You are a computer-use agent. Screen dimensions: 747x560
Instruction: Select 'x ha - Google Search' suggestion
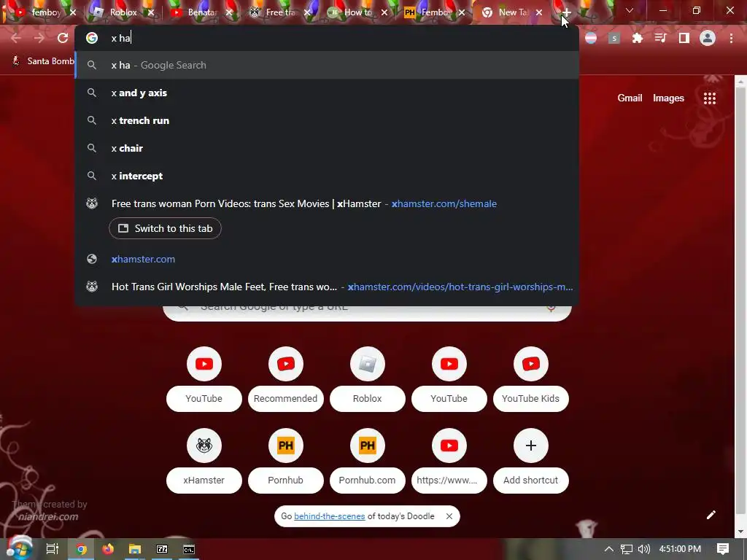tap(327, 65)
